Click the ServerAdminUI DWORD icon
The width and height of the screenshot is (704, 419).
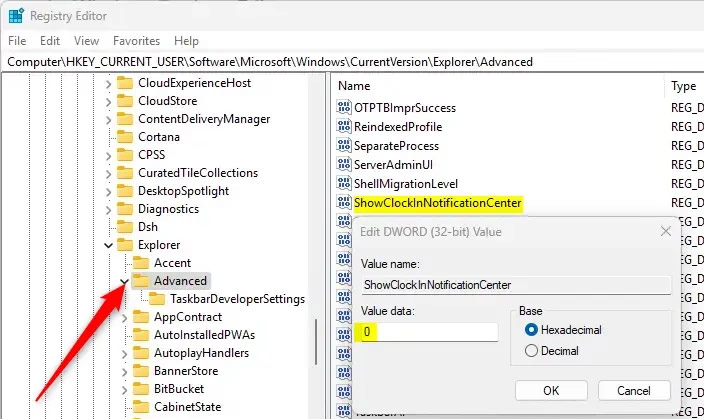click(344, 164)
